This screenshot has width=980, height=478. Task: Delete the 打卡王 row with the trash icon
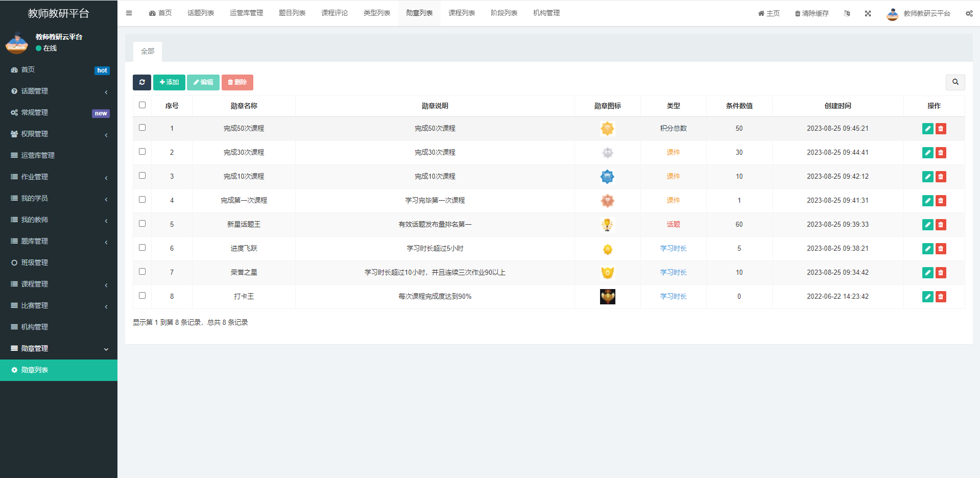point(941,297)
